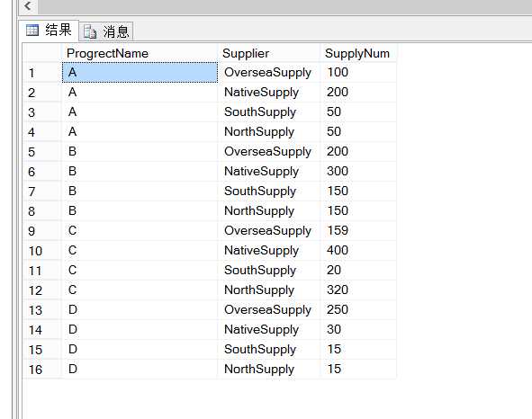Click highlighted ProgrectName cell A in row 1
The image size is (532, 419).
140,72
